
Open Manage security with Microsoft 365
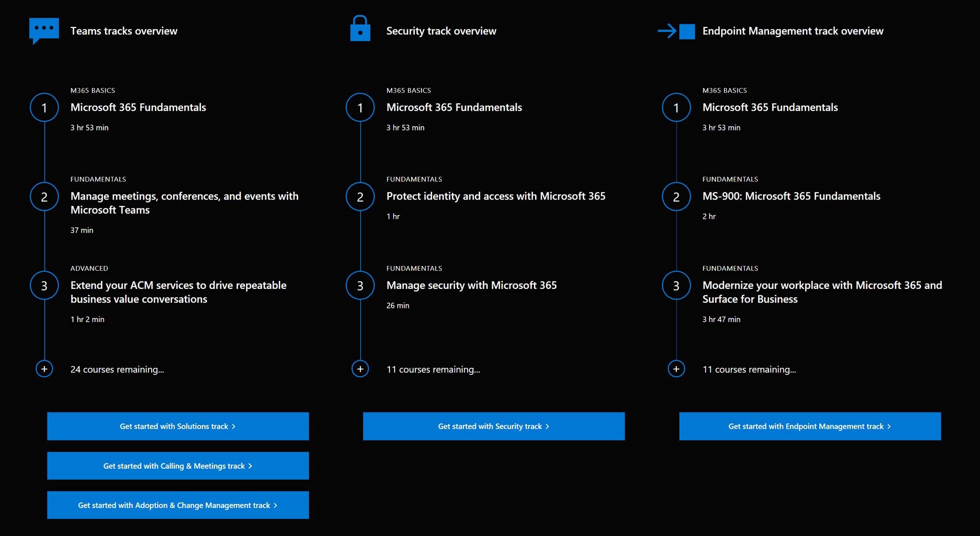[471, 286]
